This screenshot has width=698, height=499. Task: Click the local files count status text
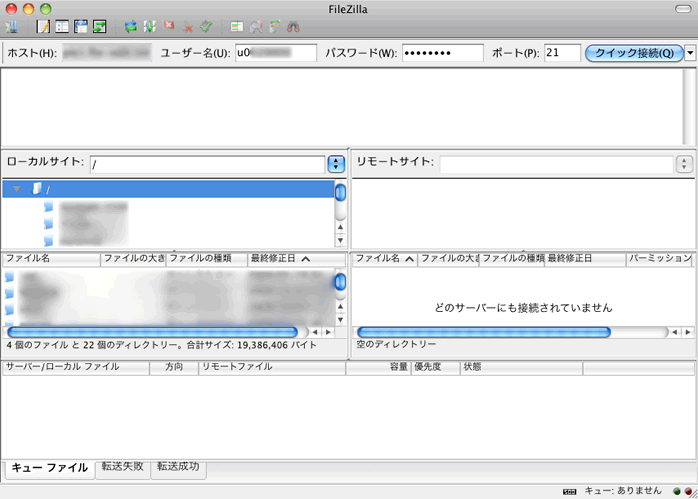click(x=162, y=345)
